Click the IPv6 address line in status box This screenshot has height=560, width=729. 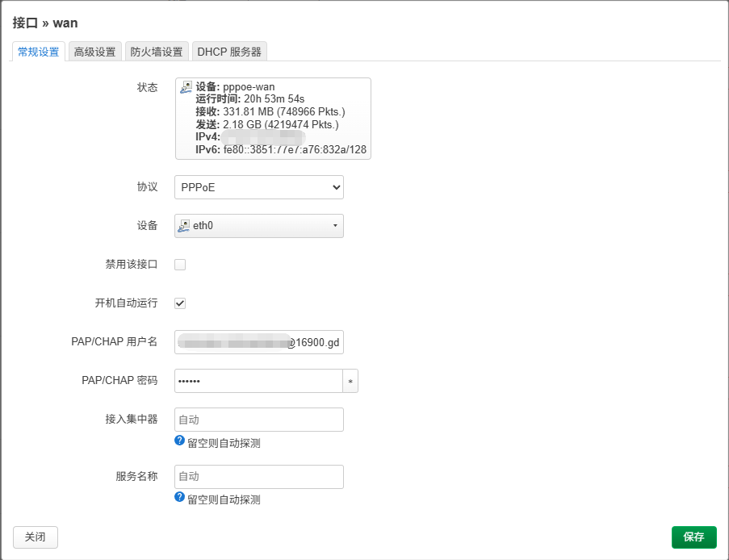coord(280,149)
